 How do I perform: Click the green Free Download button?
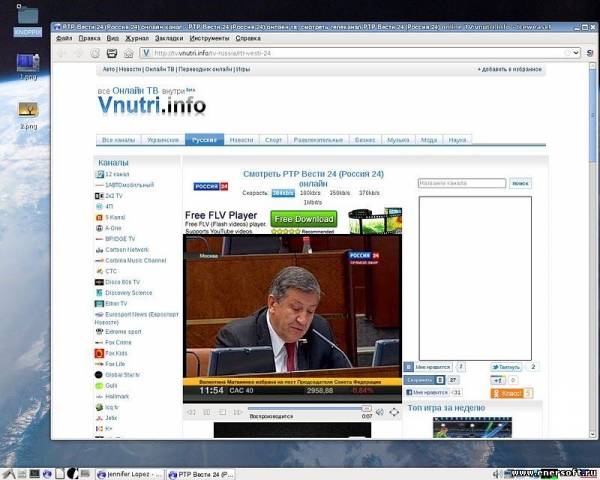click(x=304, y=219)
